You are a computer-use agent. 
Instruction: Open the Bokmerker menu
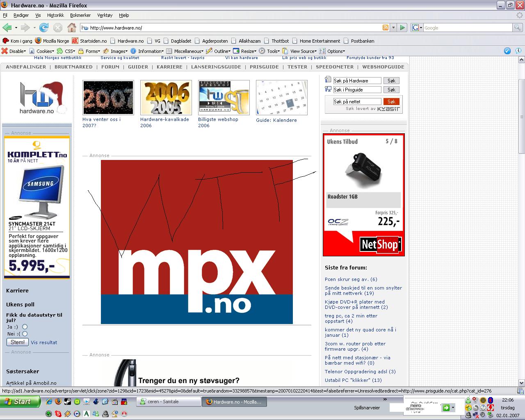pyautogui.click(x=80, y=15)
